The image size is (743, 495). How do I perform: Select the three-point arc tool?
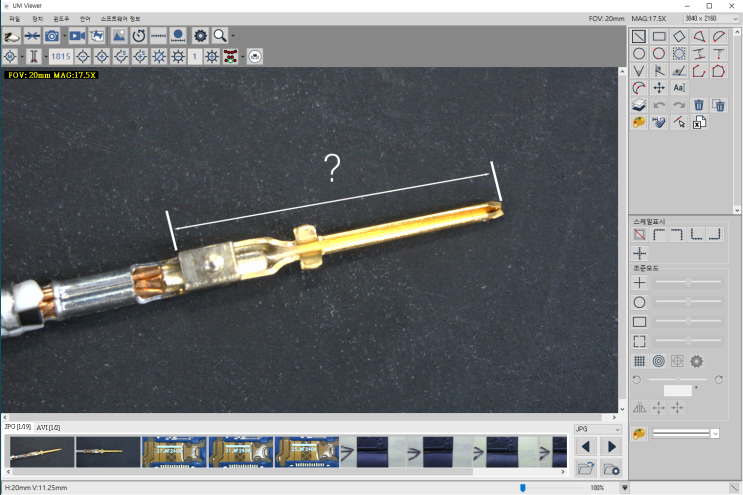click(639, 88)
